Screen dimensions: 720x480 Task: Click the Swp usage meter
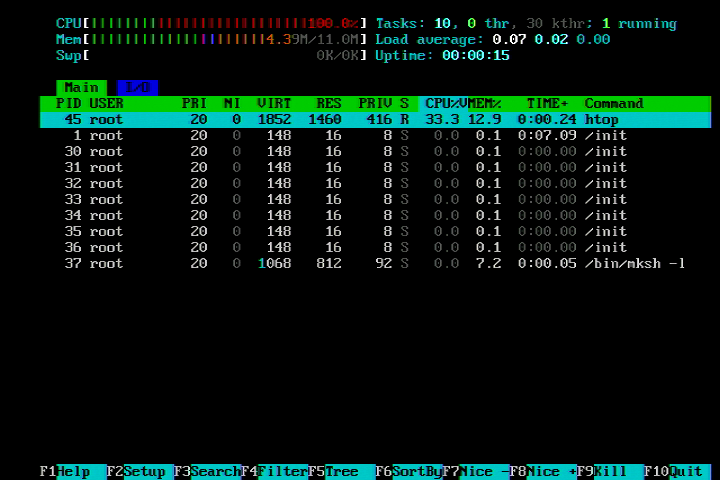tap(211, 56)
